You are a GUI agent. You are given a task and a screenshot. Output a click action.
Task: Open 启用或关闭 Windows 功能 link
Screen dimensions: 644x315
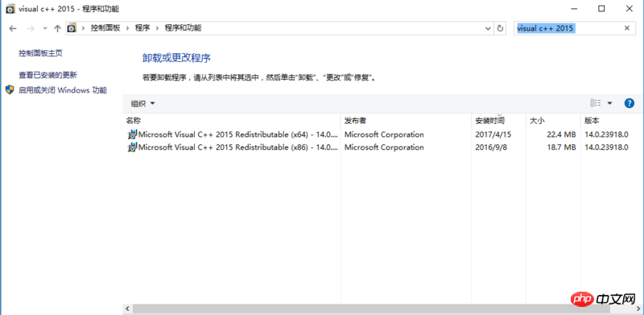[63, 90]
